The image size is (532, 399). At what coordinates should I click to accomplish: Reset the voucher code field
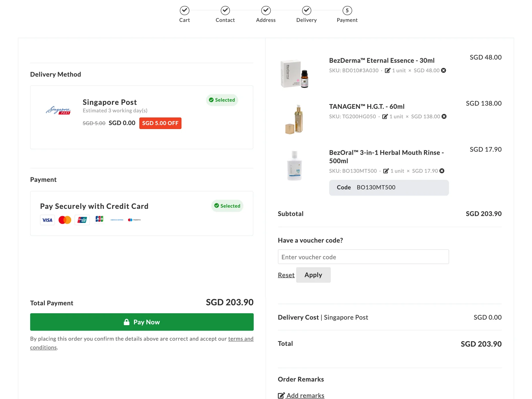(286, 275)
